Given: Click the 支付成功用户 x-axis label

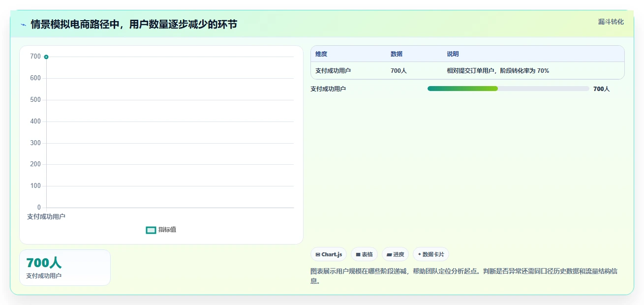Looking at the screenshot, I should pos(46,216).
